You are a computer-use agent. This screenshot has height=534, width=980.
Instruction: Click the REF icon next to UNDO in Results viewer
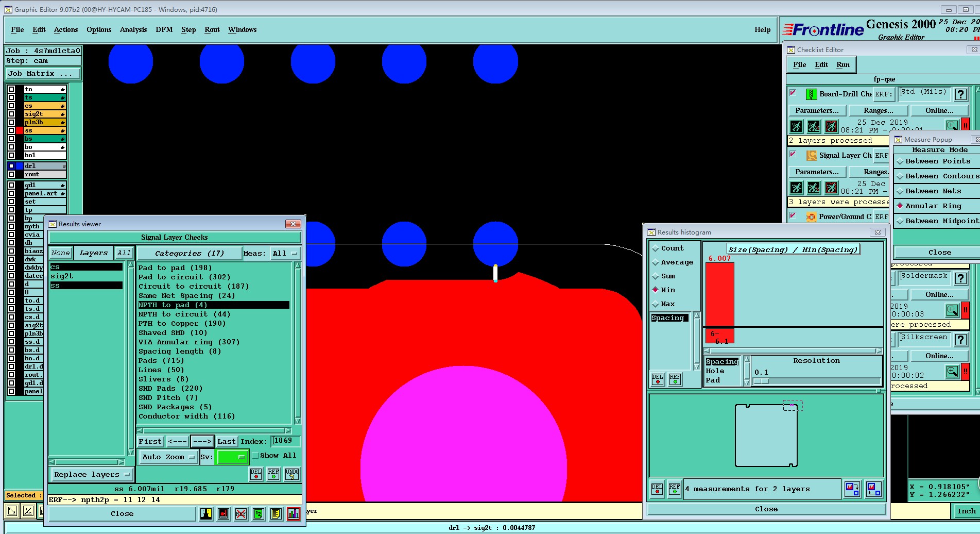[273, 474]
